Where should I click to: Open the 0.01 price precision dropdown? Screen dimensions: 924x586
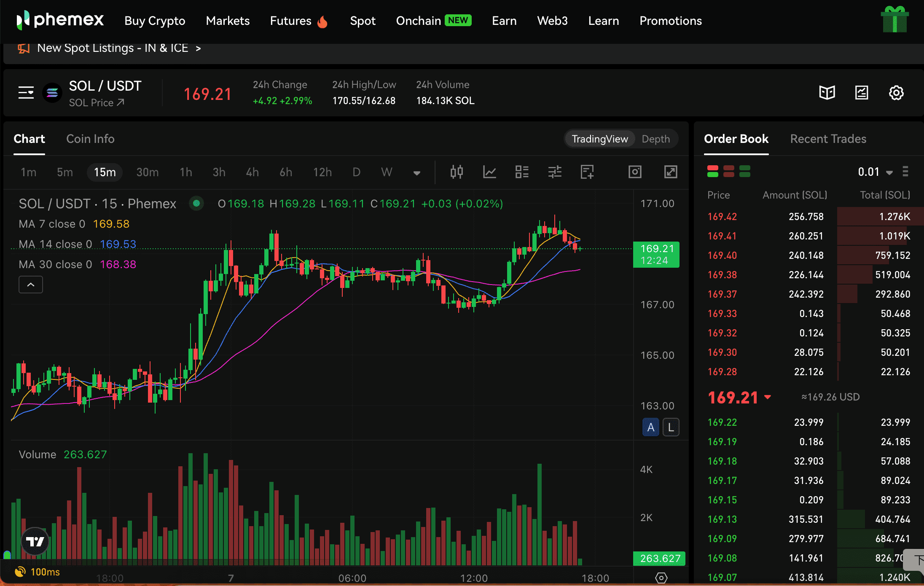(x=875, y=172)
